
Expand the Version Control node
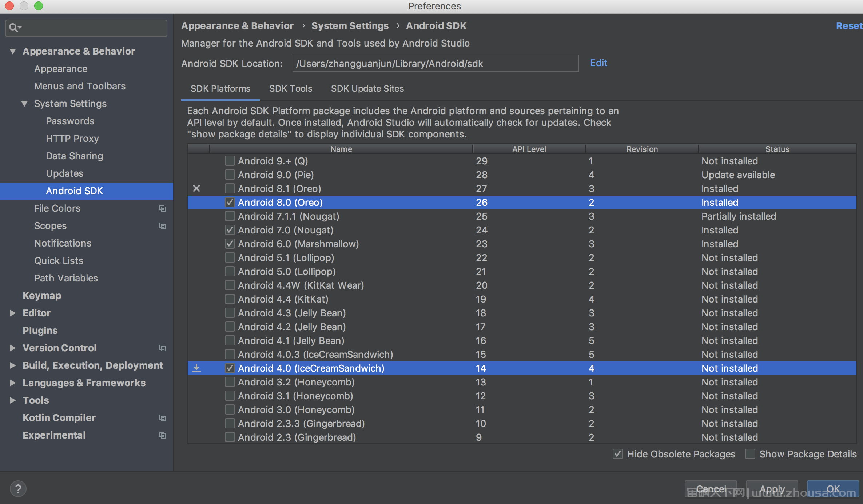(13, 348)
